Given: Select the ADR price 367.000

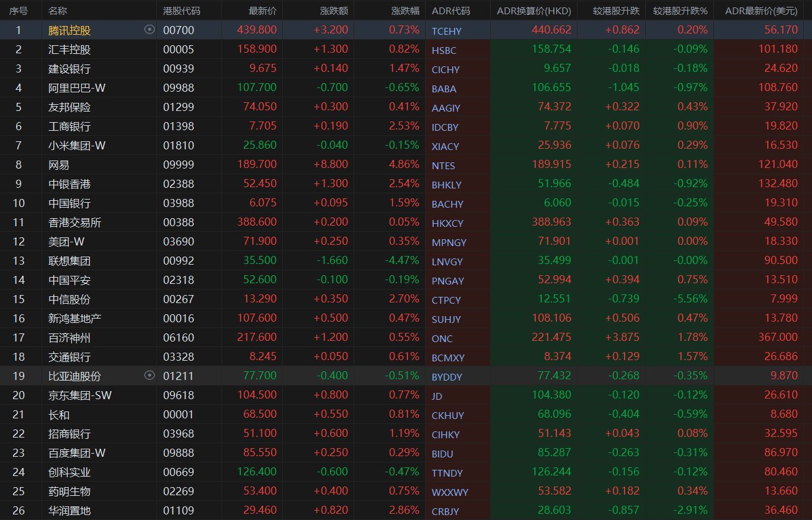Looking at the screenshot, I should tap(778, 337).
